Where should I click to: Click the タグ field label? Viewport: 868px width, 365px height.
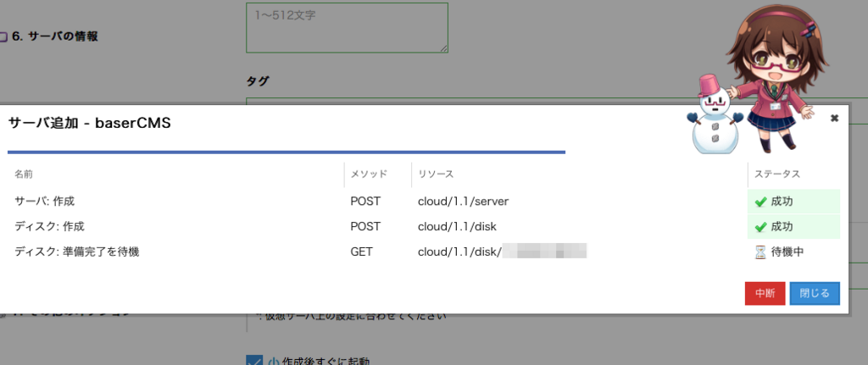258,82
